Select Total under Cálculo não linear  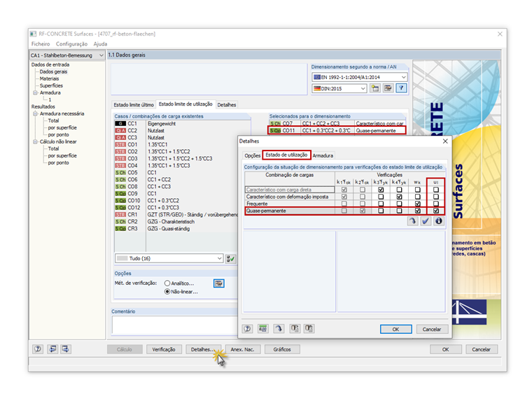point(53,148)
